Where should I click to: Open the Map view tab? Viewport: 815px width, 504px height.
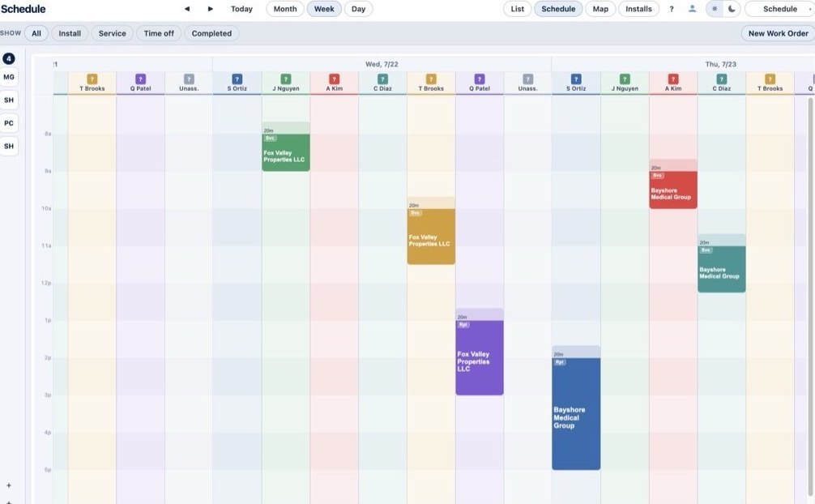[x=600, y=9]
